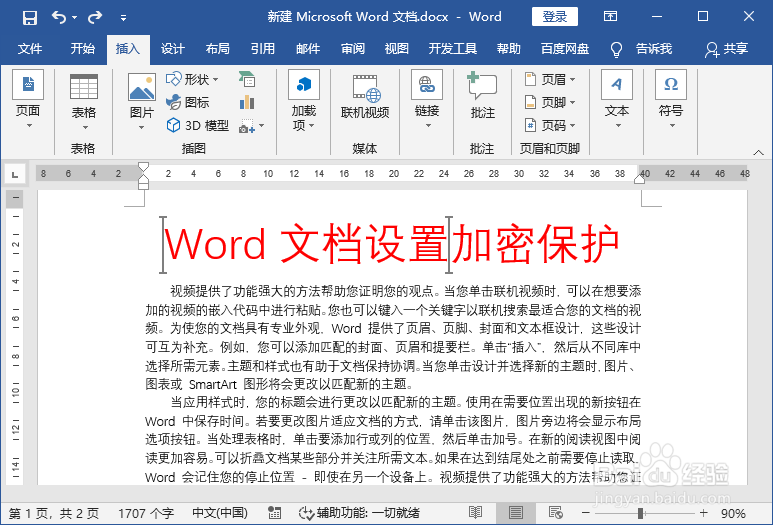Switch to the 引用 tab

(x=262, y=49)
